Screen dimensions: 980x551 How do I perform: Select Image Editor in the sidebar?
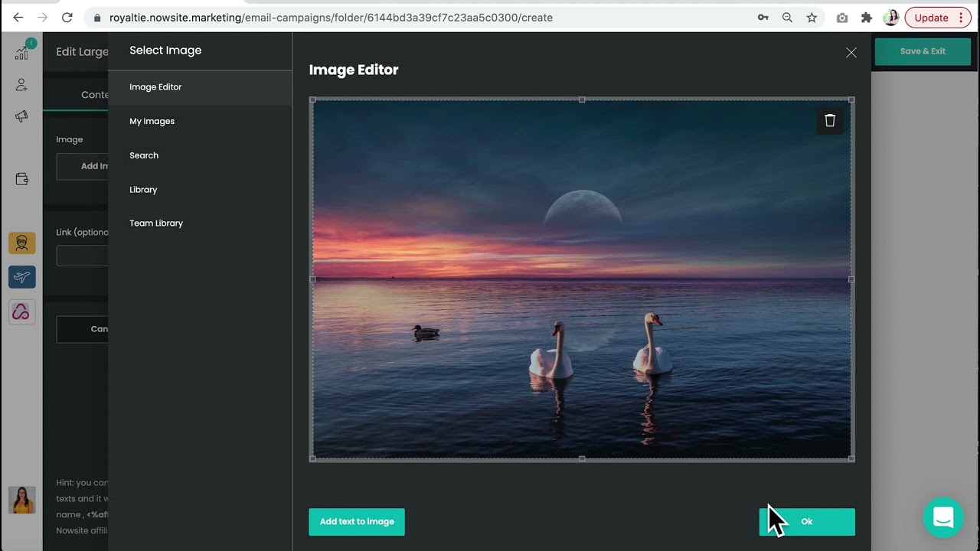(200, 87)
